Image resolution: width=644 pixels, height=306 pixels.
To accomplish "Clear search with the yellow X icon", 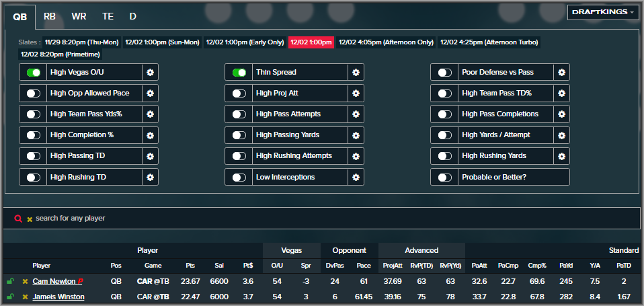I will (30, 219).
